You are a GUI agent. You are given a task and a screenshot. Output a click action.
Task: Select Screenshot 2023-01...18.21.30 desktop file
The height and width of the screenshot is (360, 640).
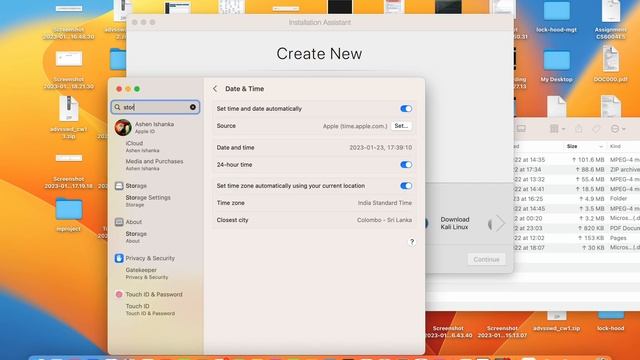click(x=69, y=70)
